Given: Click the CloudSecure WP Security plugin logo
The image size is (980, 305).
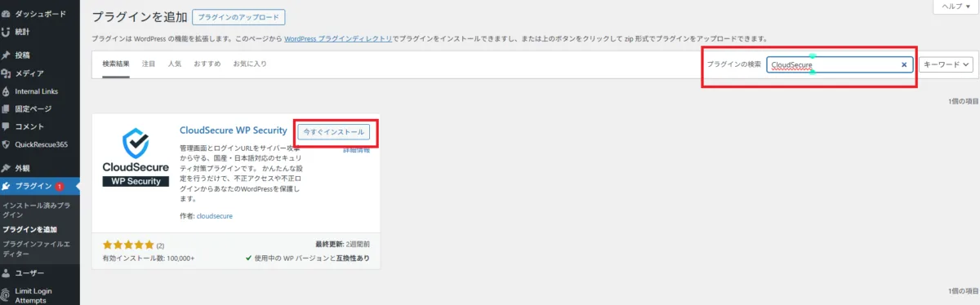Looking at the screenshot, I should tap(135, 157).
